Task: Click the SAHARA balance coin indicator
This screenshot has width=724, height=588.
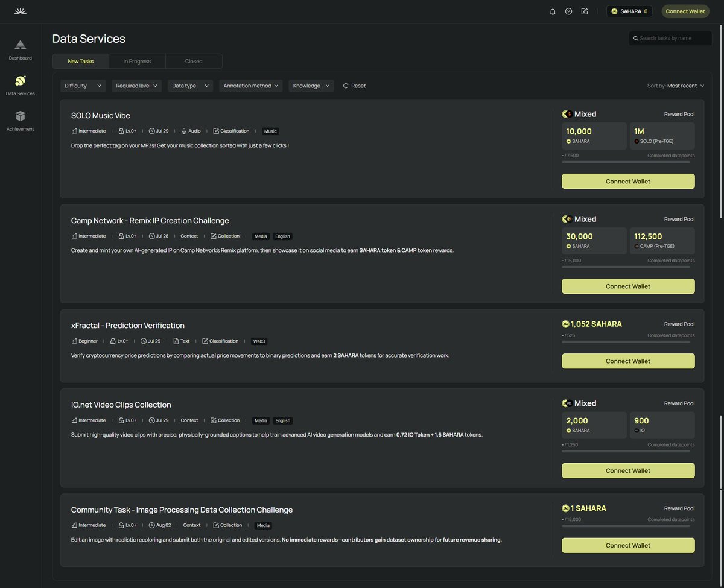Action: (x=629, y=11)
